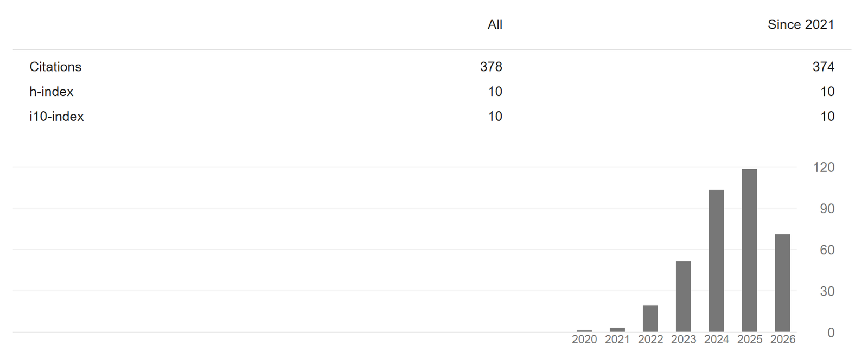Screen dimensions: 868x358
Task: Click the 2025 citations bar
Action: click(749, 251)
